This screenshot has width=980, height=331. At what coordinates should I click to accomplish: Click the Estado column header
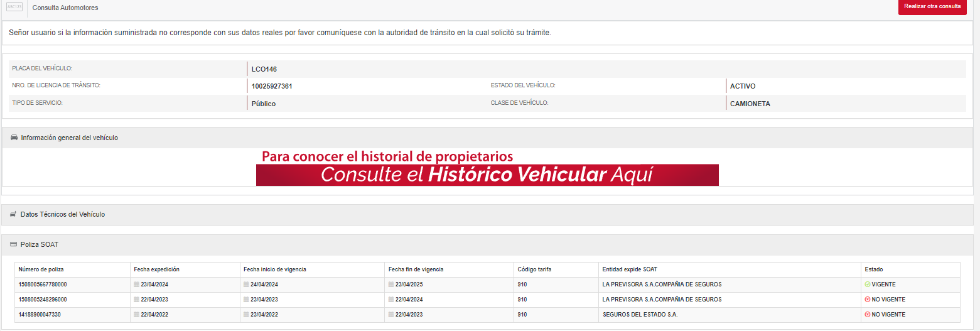[x=873, y=269]
